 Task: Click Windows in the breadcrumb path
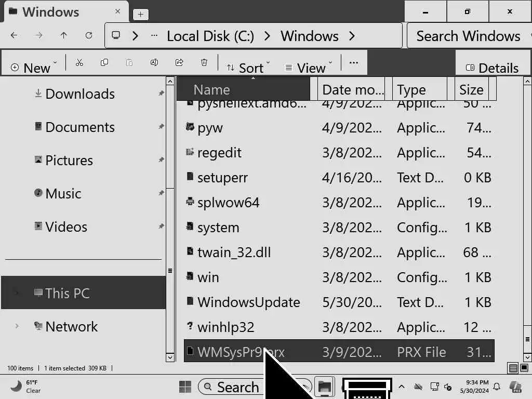310,36
